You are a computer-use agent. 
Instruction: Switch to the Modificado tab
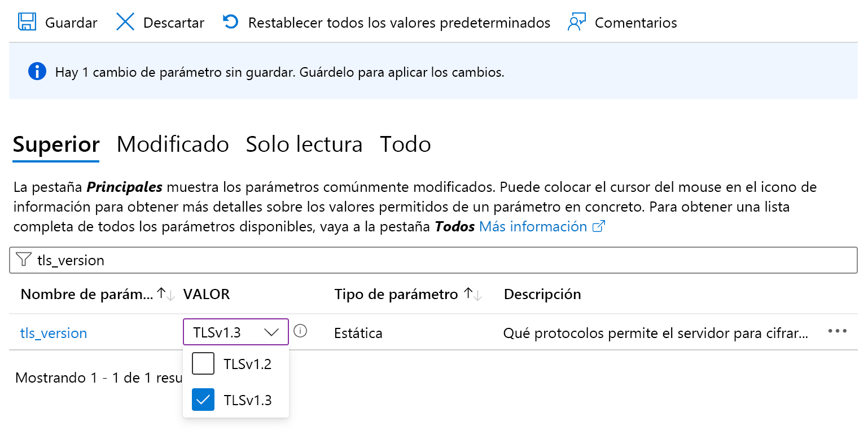tap(173, 144)
